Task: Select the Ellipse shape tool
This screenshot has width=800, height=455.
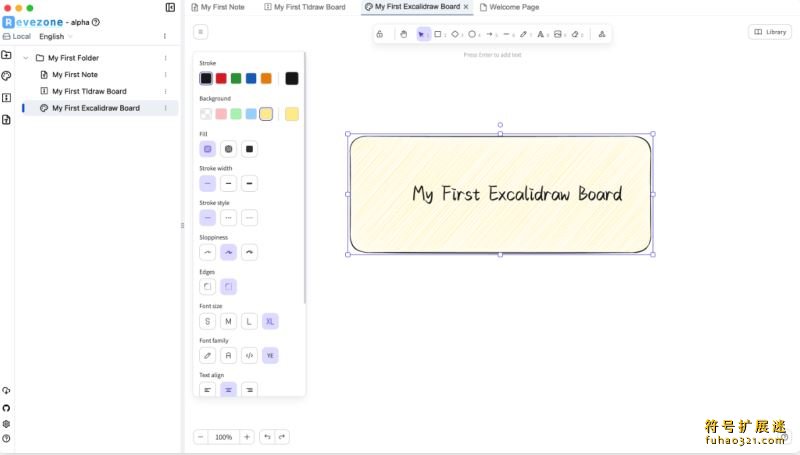Action: 472,34
